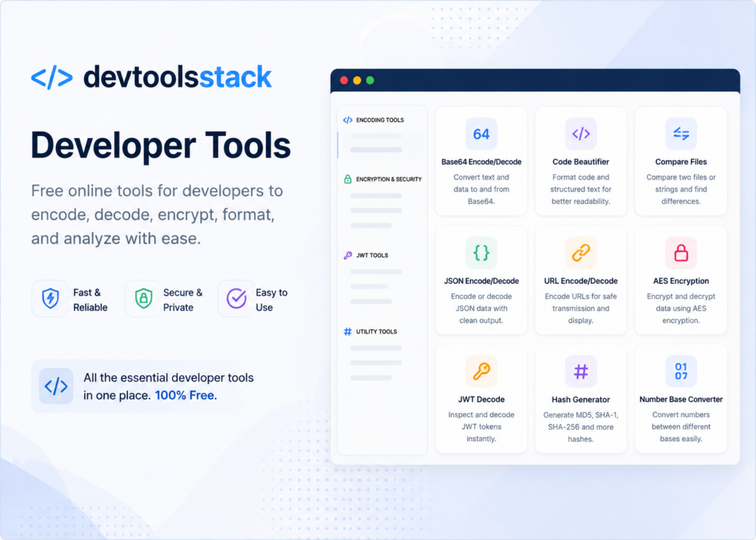Click the Number Base Converter title

pyautogui.click(x=681, y=399)
